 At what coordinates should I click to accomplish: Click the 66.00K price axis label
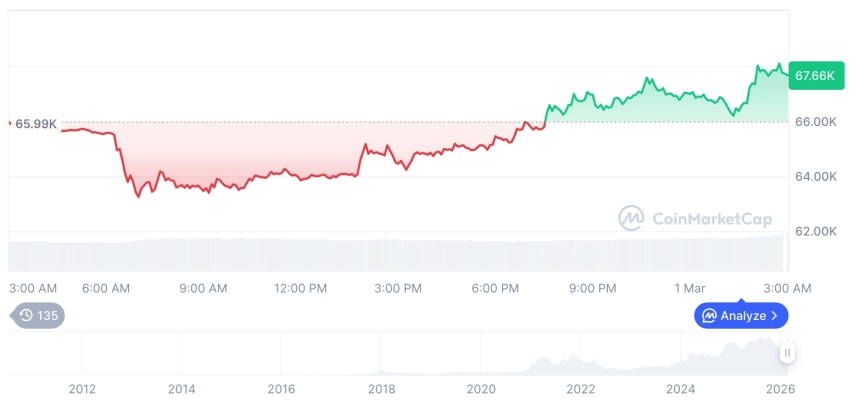click(816, 122)
